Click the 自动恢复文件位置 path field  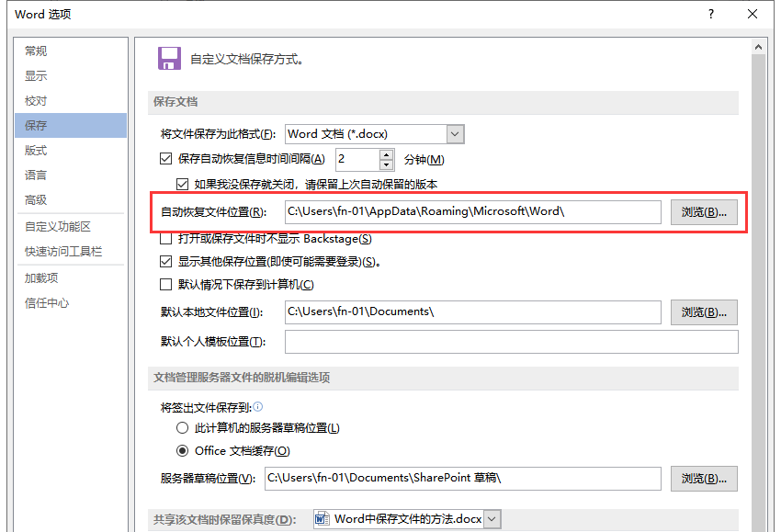(x=472, y=212)
